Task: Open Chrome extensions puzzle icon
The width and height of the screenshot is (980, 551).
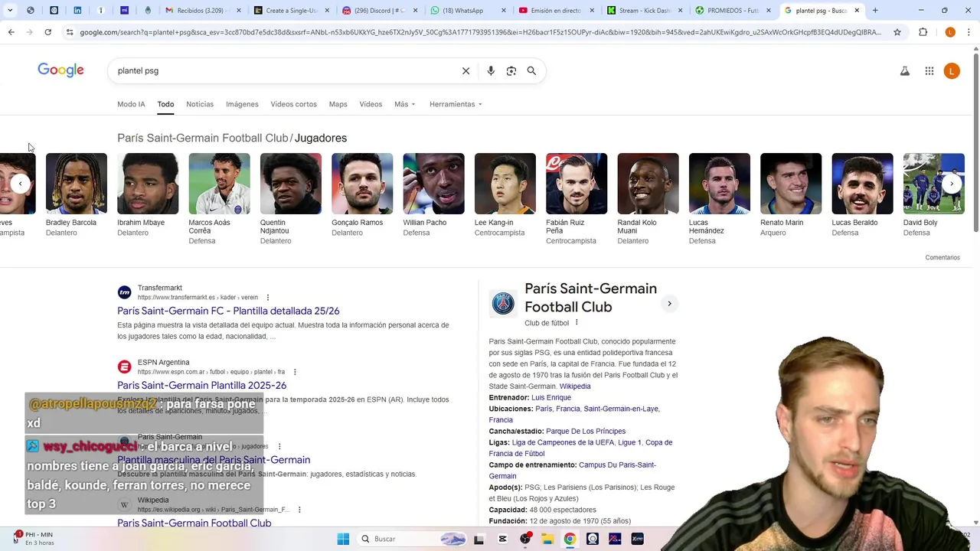Action: (923, 32)
